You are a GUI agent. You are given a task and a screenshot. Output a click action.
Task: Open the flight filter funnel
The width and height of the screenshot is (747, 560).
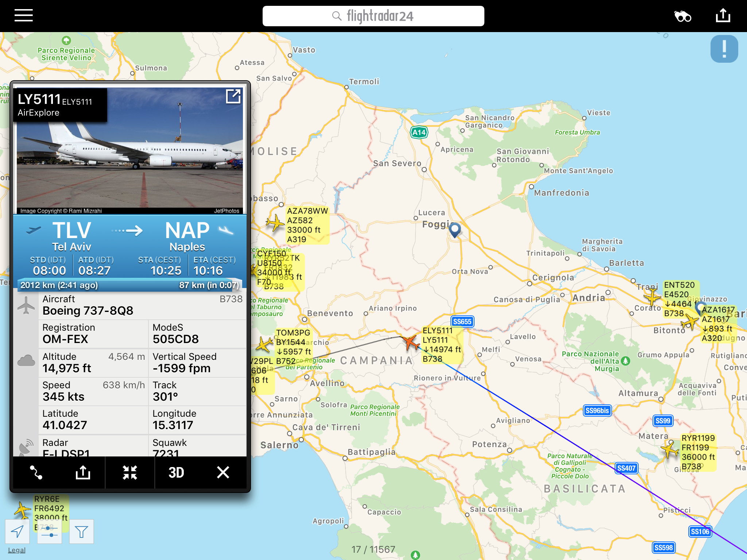[81, 532]
